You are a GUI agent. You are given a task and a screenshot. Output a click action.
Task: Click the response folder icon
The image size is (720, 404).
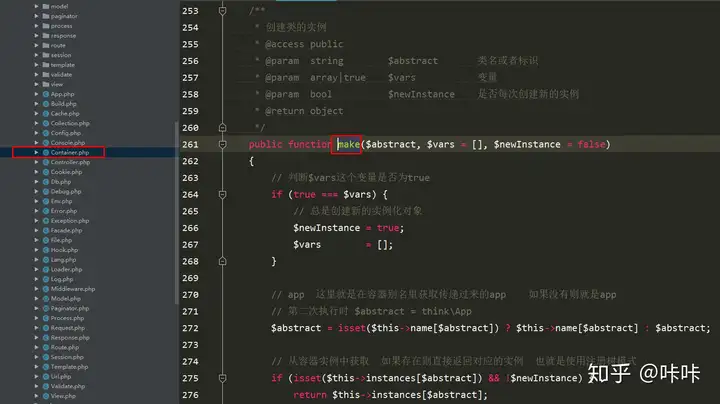[x=46, y=35]
